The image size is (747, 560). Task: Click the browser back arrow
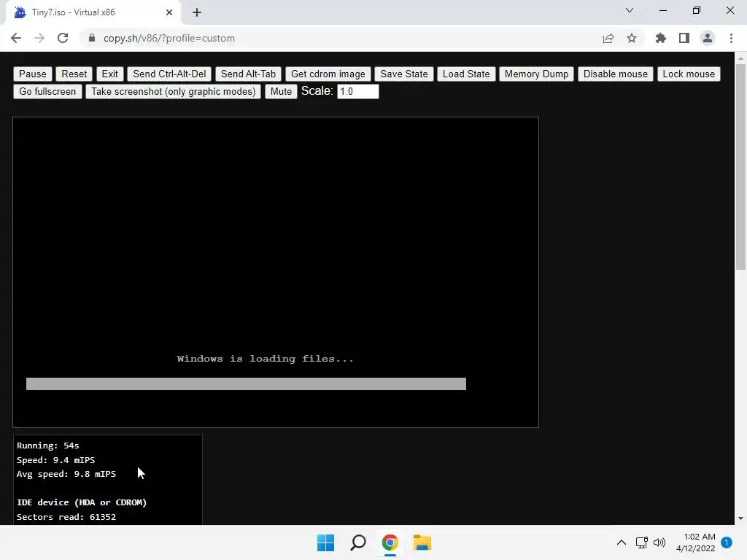pyautogui.click(x=16, y=38)
